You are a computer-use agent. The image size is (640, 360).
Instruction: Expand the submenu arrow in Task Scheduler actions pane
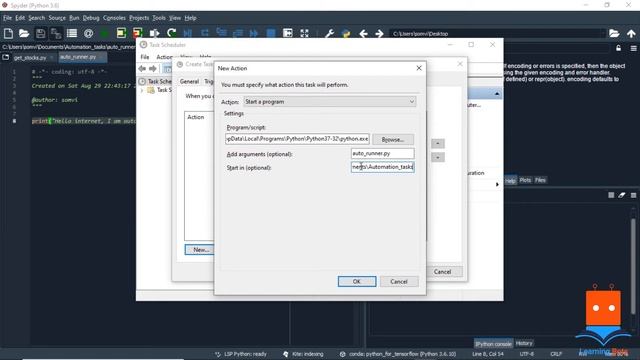point(497,184)
